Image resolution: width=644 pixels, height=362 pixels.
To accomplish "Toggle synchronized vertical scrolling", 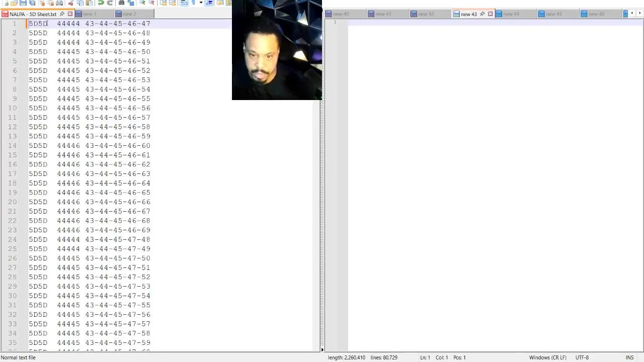I will [x=164, y=3].
